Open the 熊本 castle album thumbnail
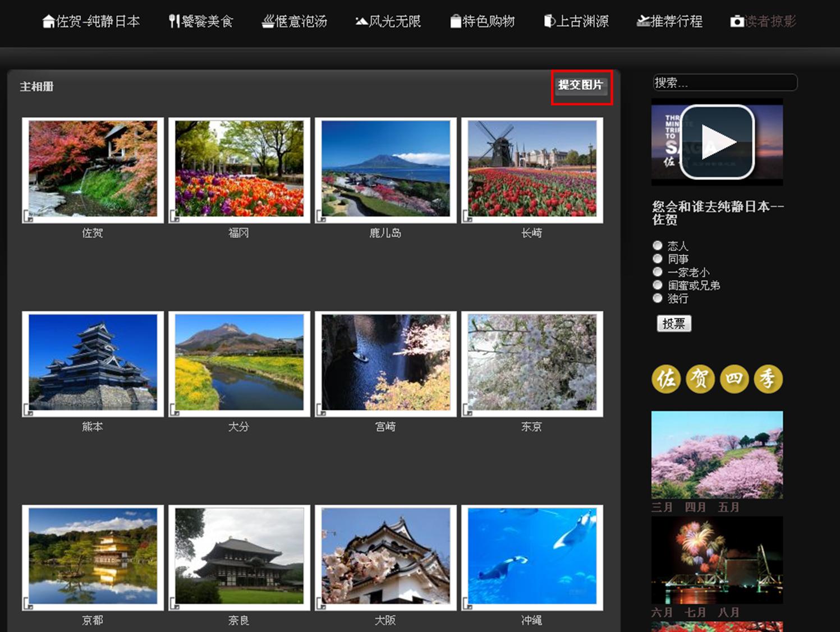Screen dimensions: 840x632 tap(93, 364)
